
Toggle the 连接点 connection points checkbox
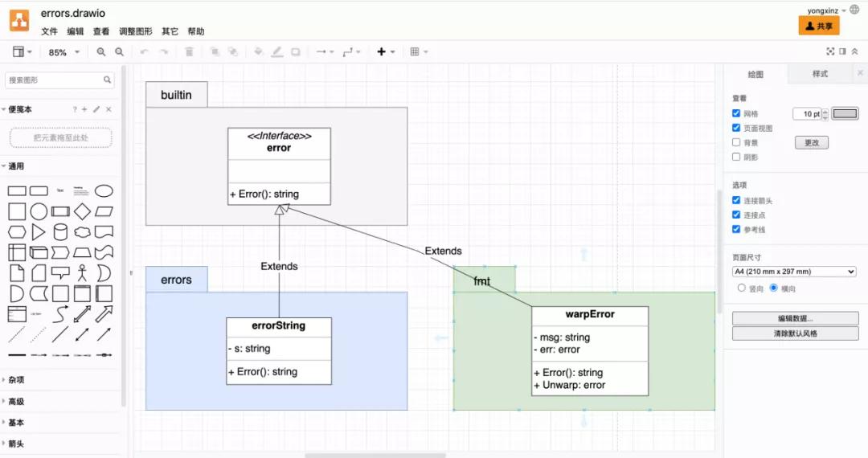[x=736, y=214]
